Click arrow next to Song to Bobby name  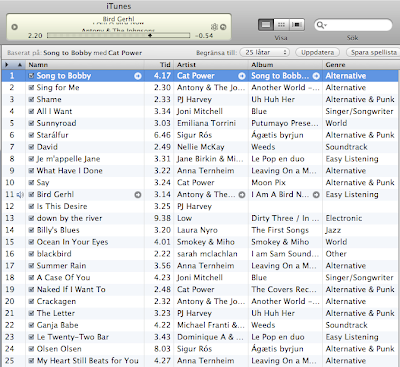point(138,76)
